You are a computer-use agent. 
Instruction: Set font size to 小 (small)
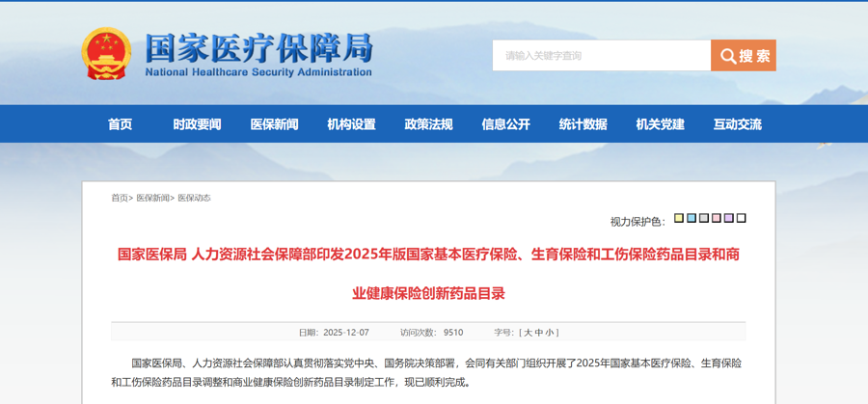(549, 333)
